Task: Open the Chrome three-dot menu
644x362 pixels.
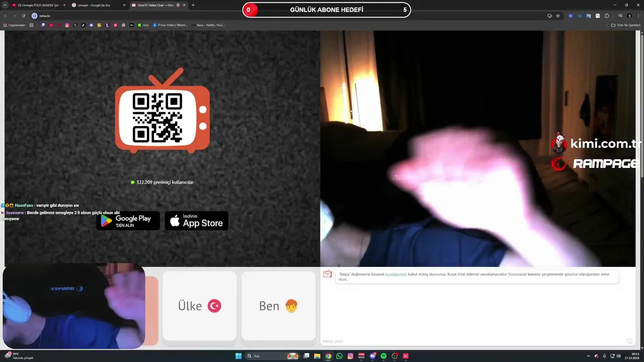Action: point(638,16)
